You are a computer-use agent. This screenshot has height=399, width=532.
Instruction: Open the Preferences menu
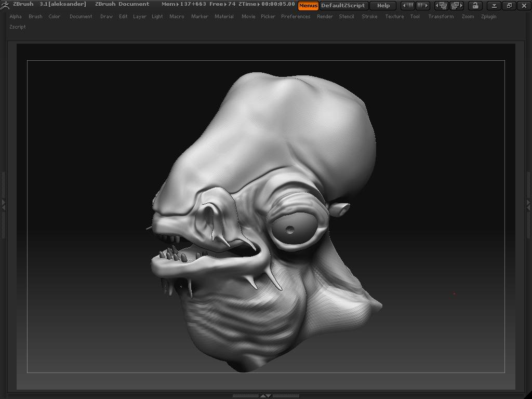coord(296,16)
